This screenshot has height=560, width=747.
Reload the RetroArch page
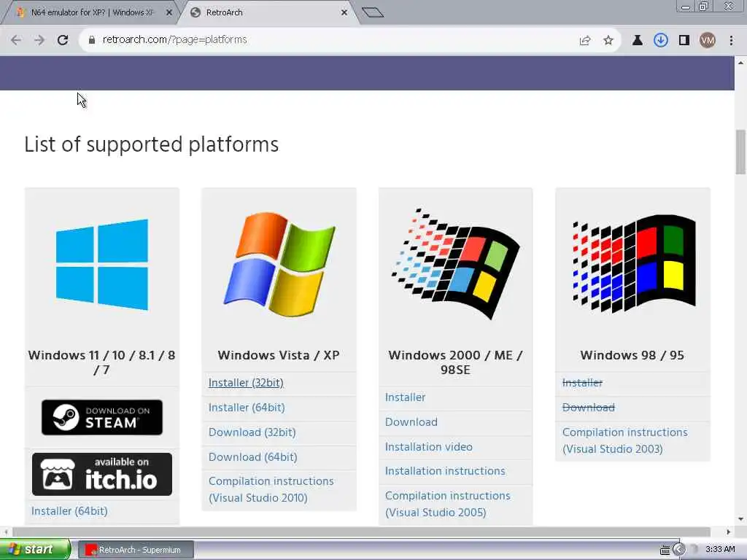(x=63, y=40)
